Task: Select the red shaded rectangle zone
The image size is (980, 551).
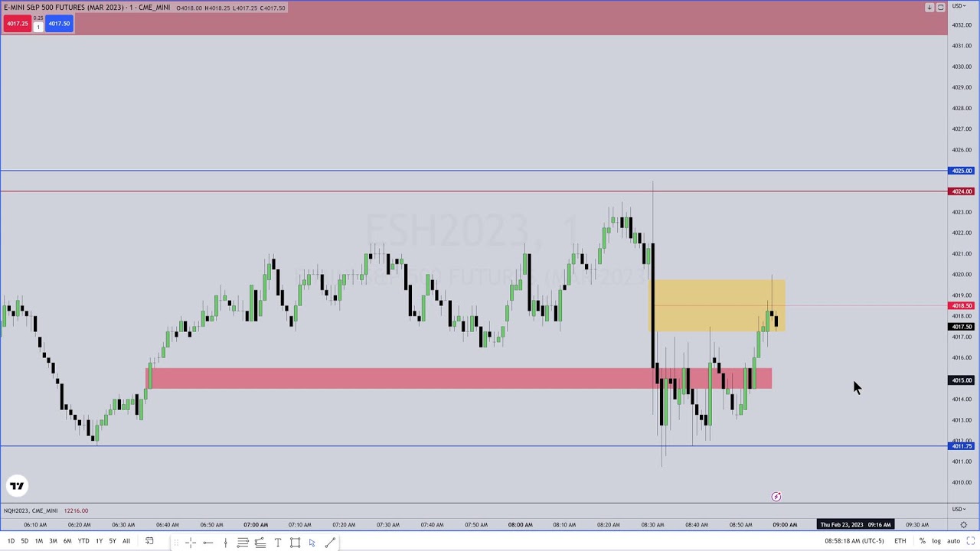Action: (459, 379)
